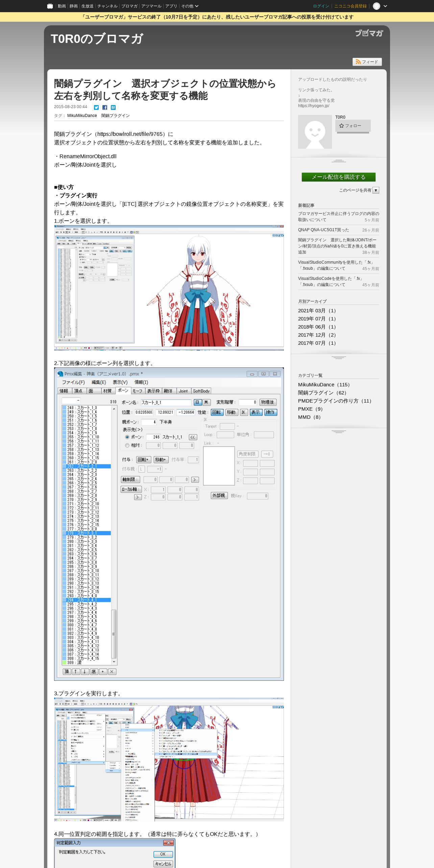This screenshot has width=434, height=868.
Task: Open the MikuMikuDance（115） category
Action: coord(325,385)
